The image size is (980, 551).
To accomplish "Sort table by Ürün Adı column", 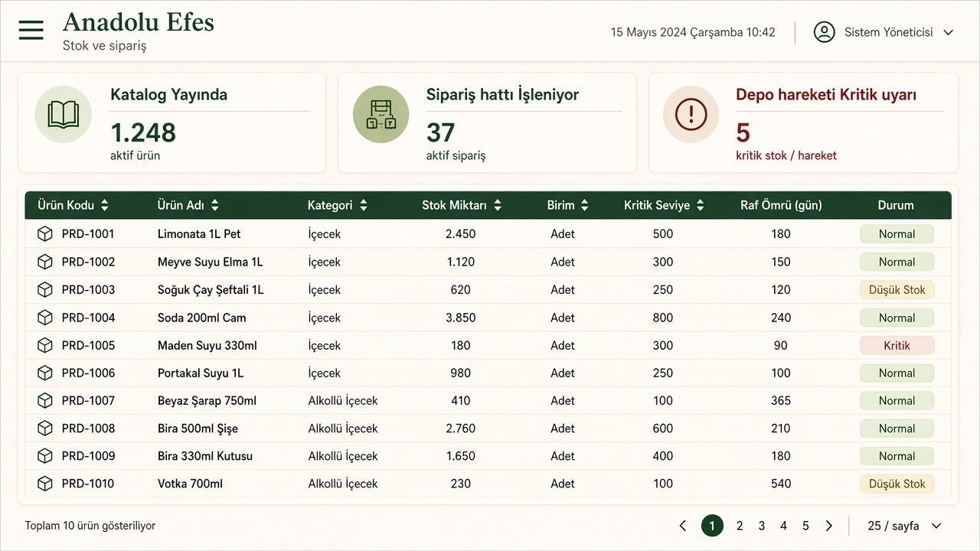I will [x=188, y=205].
